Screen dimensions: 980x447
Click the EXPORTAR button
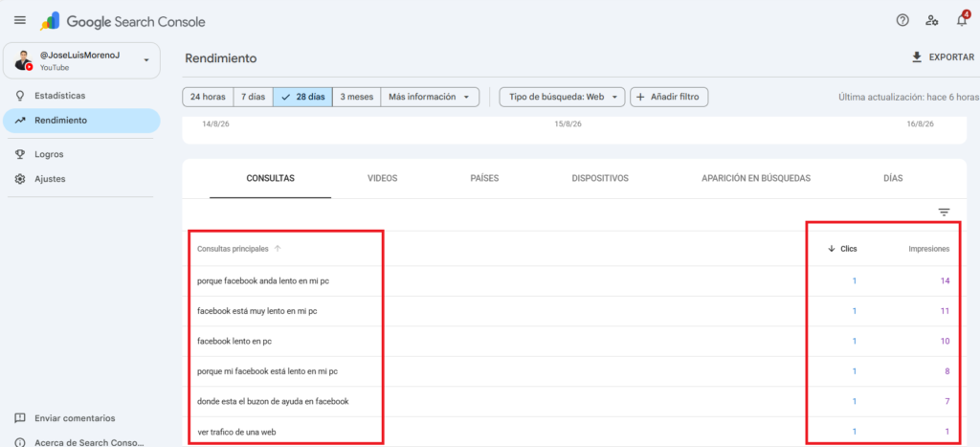(x=943, y=57)
